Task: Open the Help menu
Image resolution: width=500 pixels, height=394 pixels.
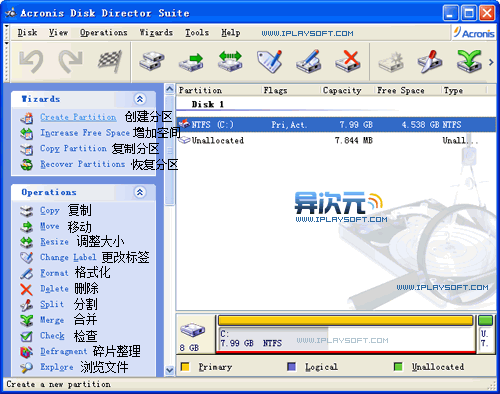Action: [x=231, y=33]
